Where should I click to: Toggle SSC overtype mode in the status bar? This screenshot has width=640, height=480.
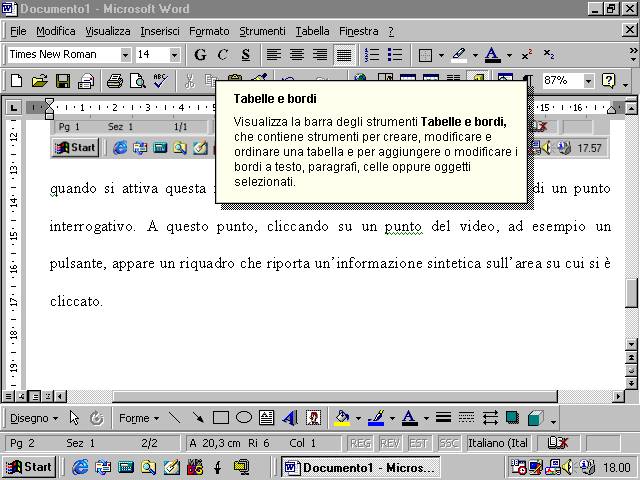[x=449, y=443]
